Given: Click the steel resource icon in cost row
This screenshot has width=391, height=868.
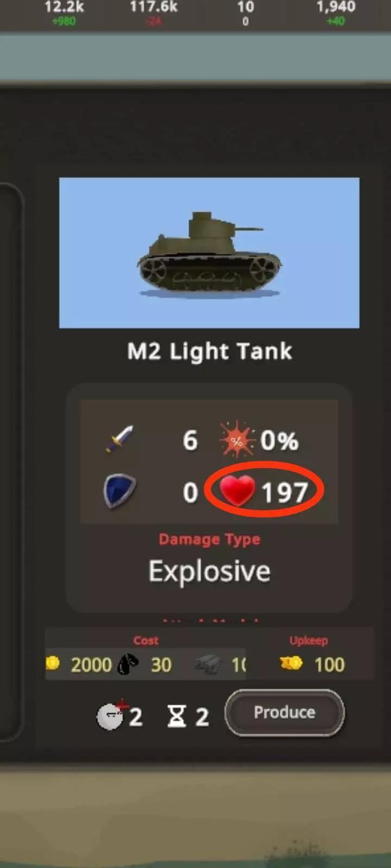Looking at the screenshot, I should (209, 665).
